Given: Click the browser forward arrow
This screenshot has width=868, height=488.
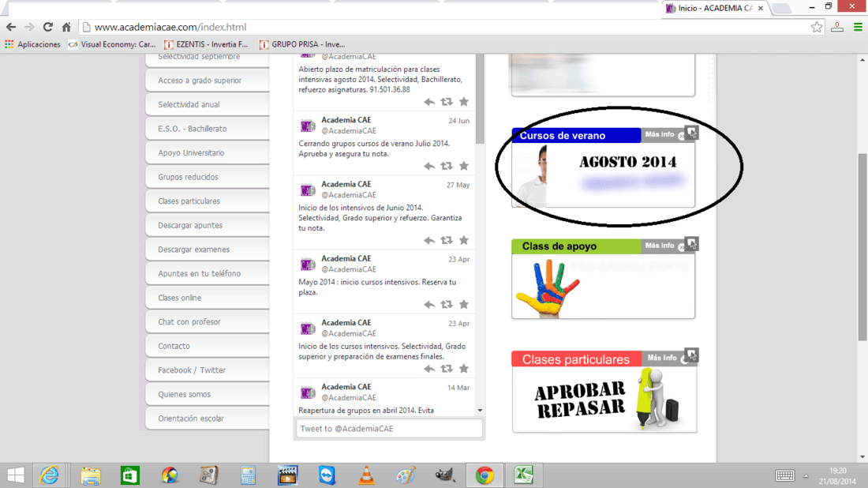Looking at the screenshot, I should click(29, 27).
